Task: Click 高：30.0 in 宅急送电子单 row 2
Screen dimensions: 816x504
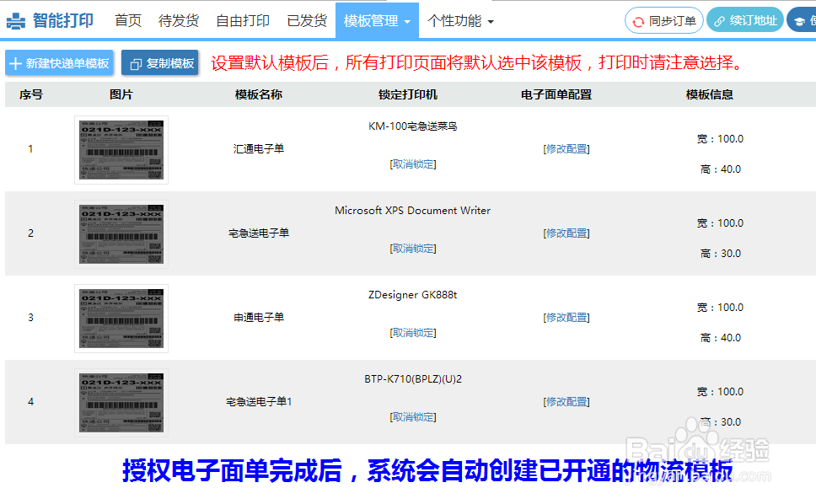Action: tap(720, 254)
